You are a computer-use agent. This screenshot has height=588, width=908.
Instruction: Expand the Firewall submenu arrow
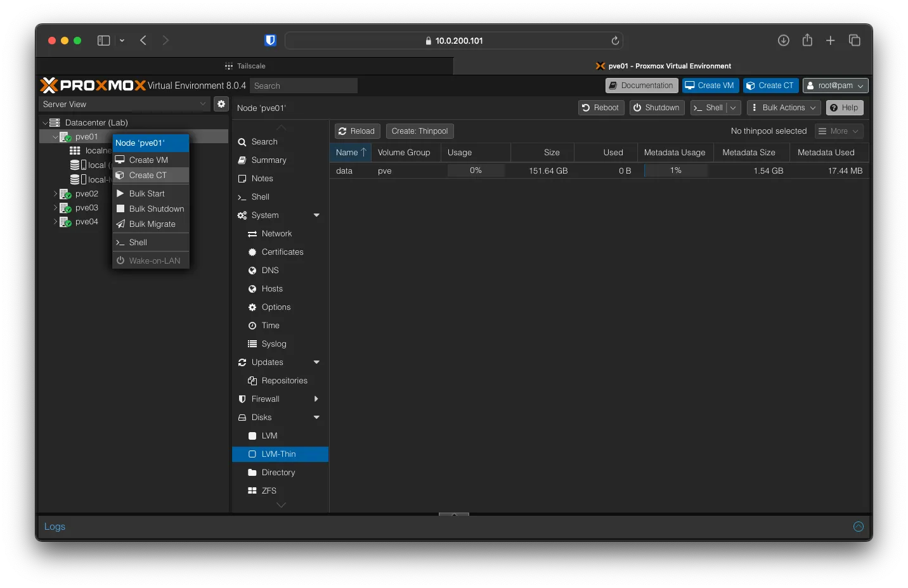(316, 399)
